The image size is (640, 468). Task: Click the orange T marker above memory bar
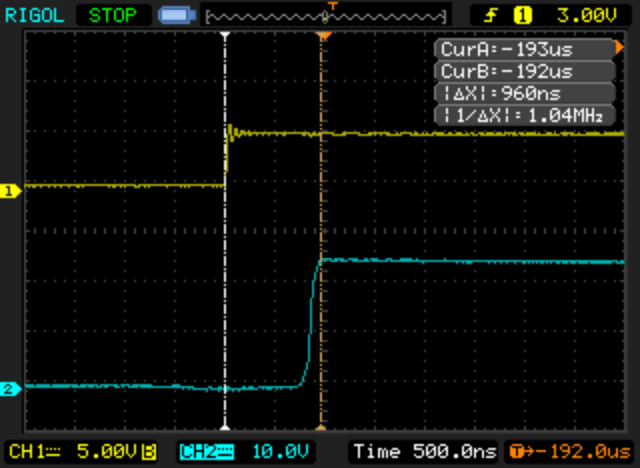click(333, 6)
